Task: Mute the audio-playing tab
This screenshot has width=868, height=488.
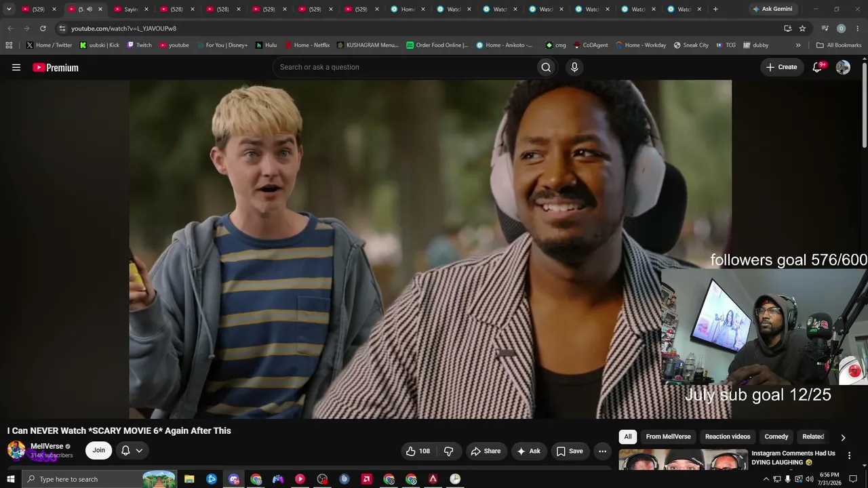Action: click(89, 9)
